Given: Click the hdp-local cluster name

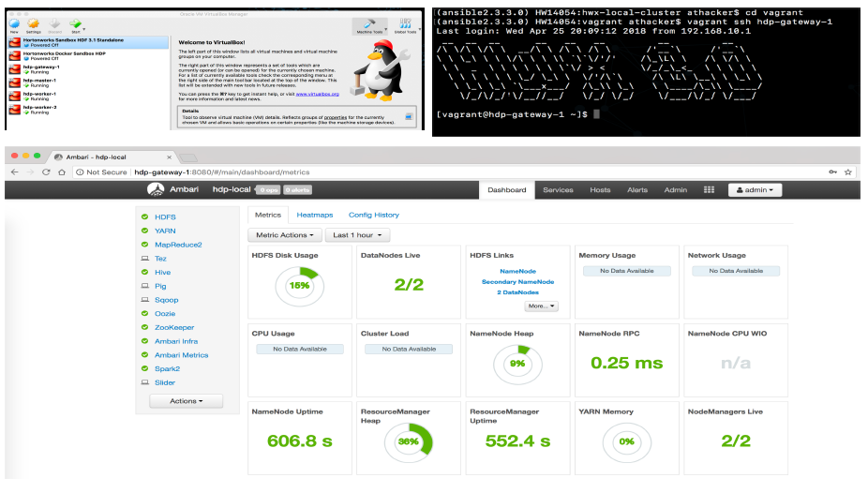Looking at the screenshot, I should click(232, 189).
